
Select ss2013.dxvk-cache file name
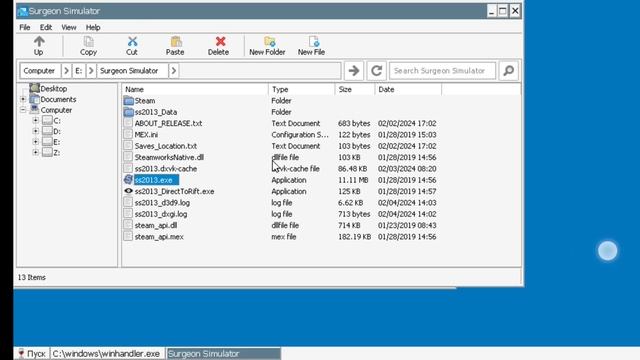coord(166,169)
